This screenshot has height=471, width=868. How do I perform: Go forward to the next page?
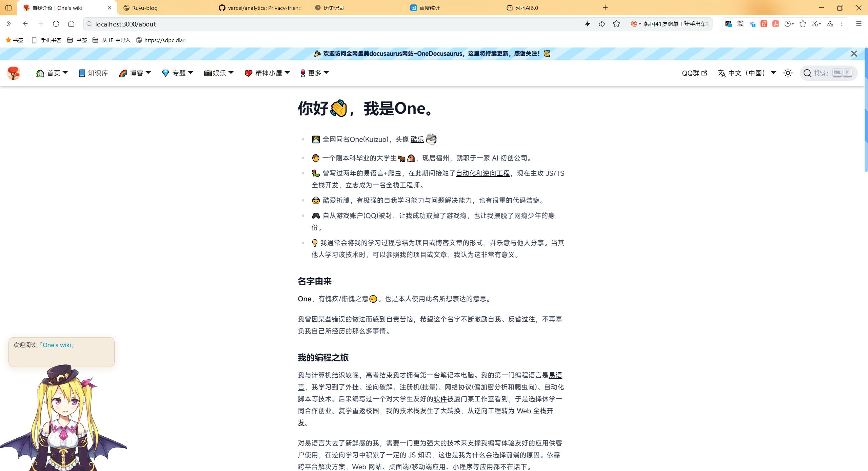pyautogui.click(x=40, y=24)
